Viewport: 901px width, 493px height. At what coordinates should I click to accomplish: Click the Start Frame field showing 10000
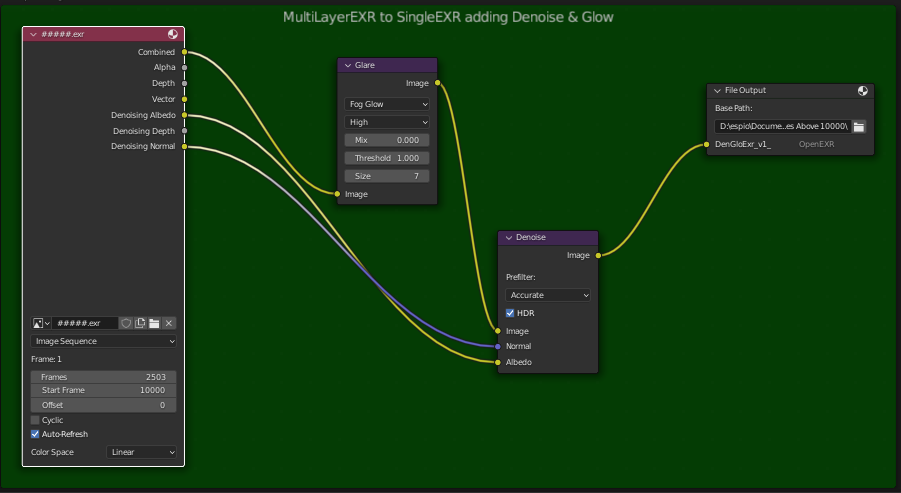coord(103,390)
